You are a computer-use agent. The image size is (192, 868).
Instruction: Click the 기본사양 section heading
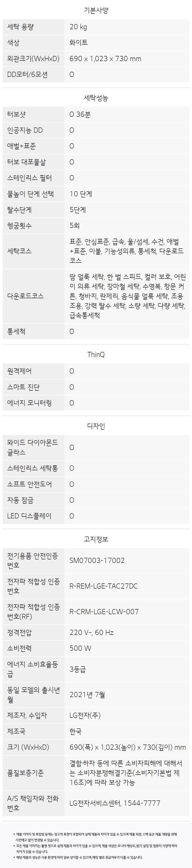tap(96, 10)
